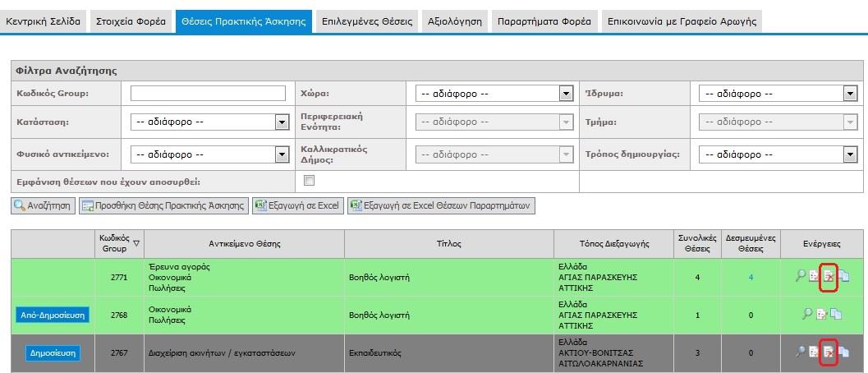Image resolution: width=868 pixels, height=373 pixels.
Task: Click the copy icon for position 2771
Action: click(844, 277)
